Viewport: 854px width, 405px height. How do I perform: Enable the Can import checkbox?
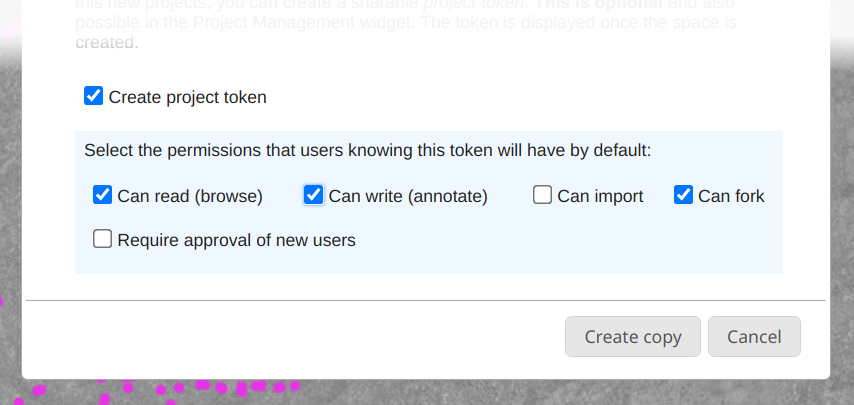tap(542, 195)
